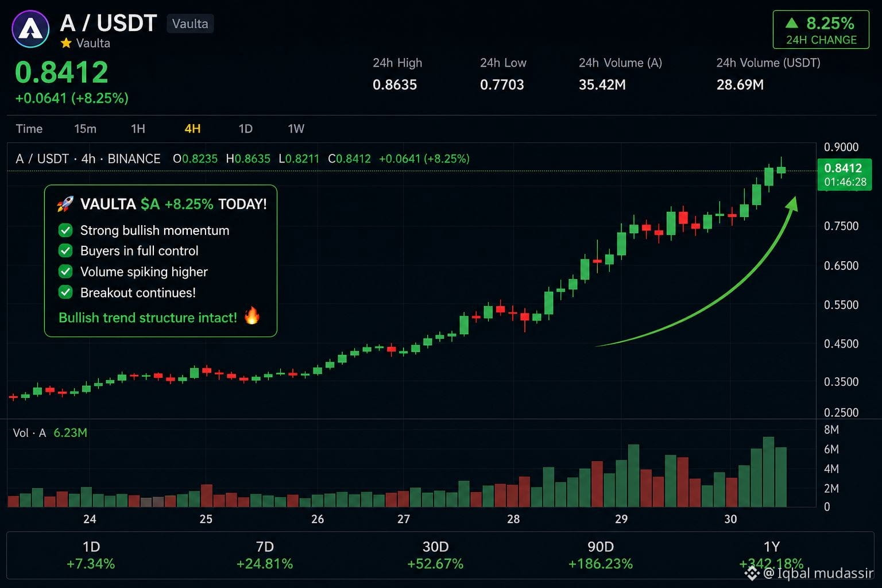
Task: Click date 24 on the time axis
Action: (x=90, y=519)
